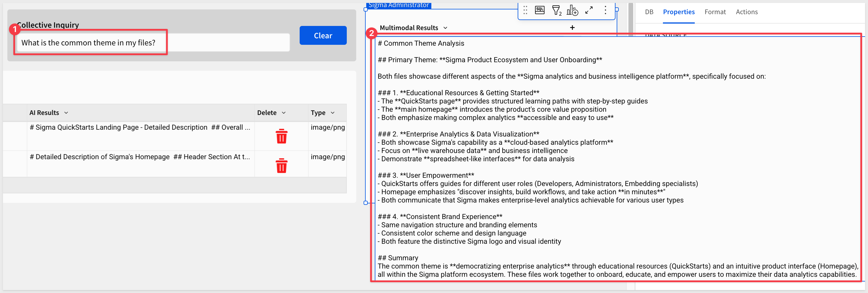Open the three-dot more options menu
The height and width of the screenshot is (293, 868).
[605, 10]
